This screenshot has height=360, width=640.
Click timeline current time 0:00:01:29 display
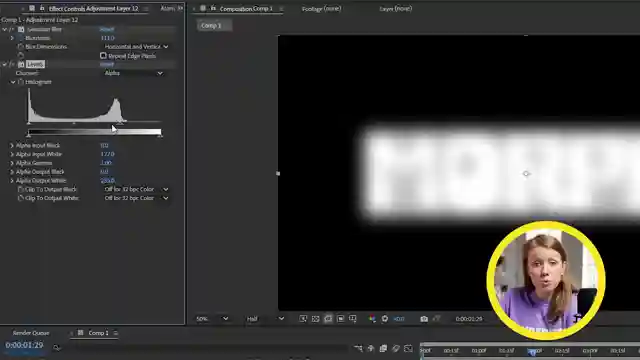tap(24, 345)
